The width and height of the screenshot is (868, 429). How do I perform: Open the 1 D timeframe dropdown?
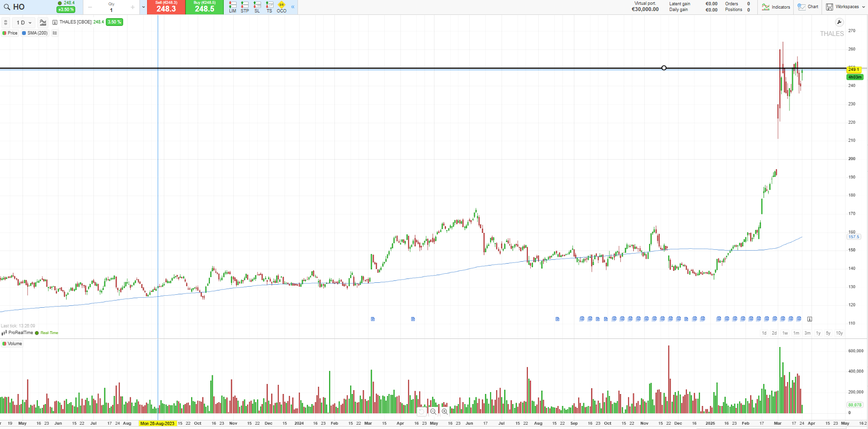tap(23, 23)
